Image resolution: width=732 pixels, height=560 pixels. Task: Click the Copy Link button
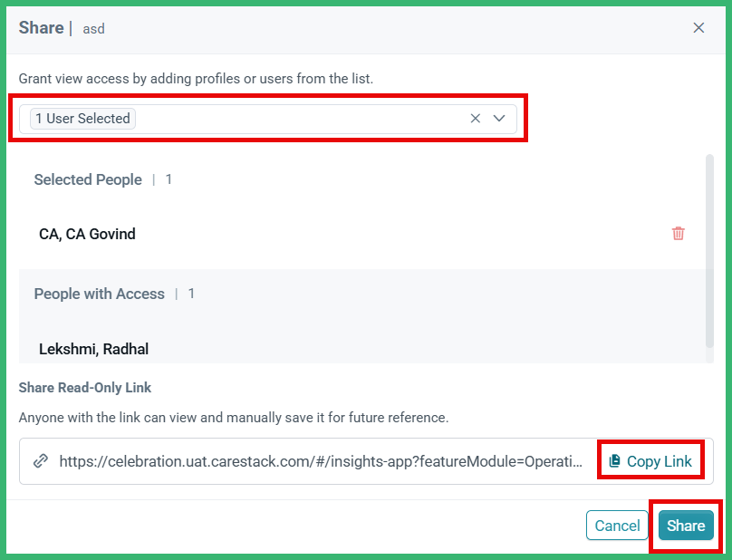pos(650,460)
